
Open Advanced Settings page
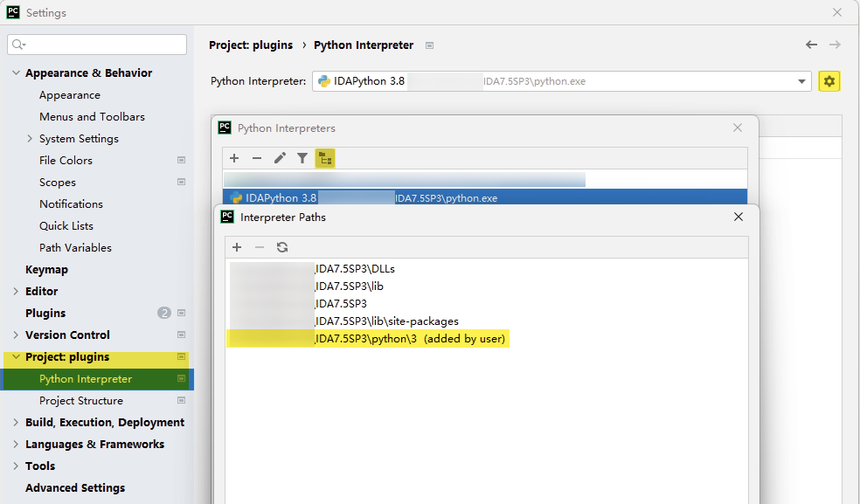[x=75, y=487]
